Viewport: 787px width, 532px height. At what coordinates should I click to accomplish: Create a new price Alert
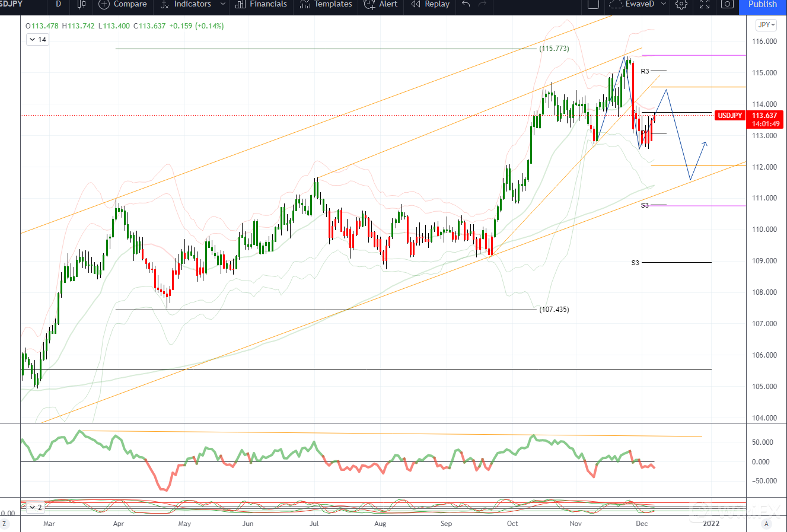381,4
